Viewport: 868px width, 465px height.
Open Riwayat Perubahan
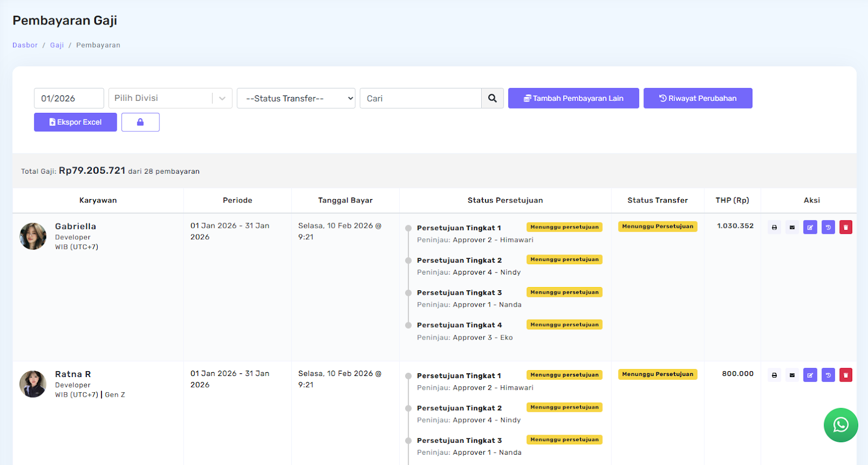(698, 98)
